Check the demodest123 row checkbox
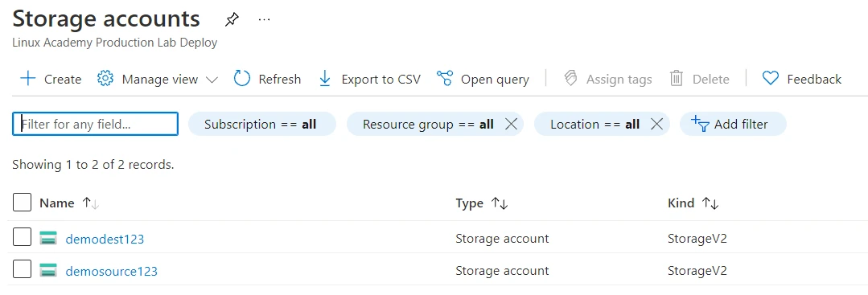Viewport: 868px width, 295px height. pos(23,238)
